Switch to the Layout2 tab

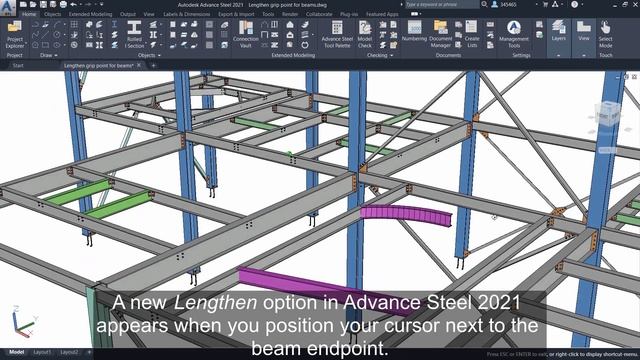[x=69, y=352]
